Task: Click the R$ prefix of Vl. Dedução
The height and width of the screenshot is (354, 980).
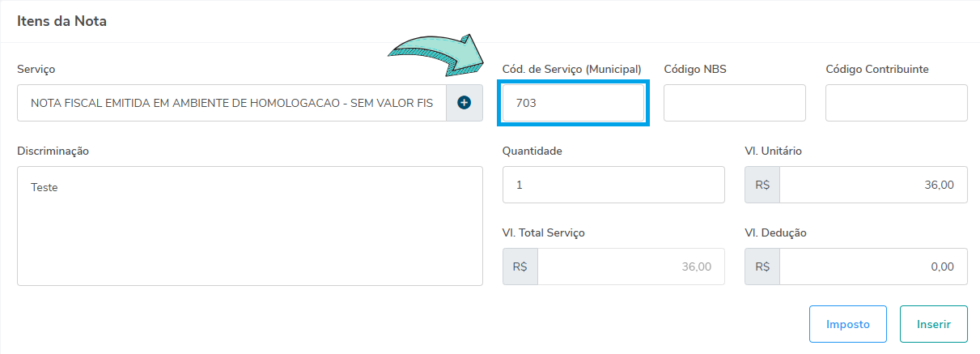Action: point(762,267)
